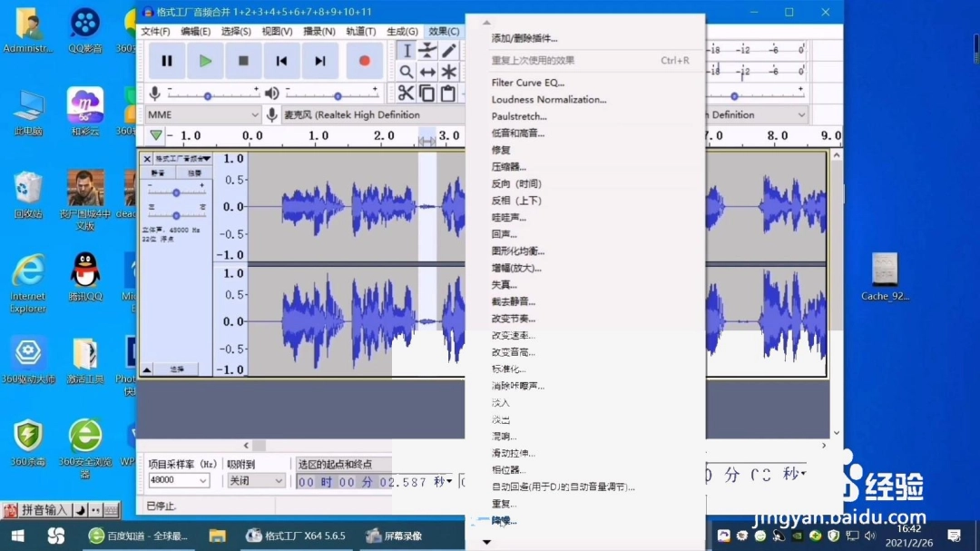980x551 pixels.
Task: Open the 轨道(T) menu
Action: coord(360,31)
